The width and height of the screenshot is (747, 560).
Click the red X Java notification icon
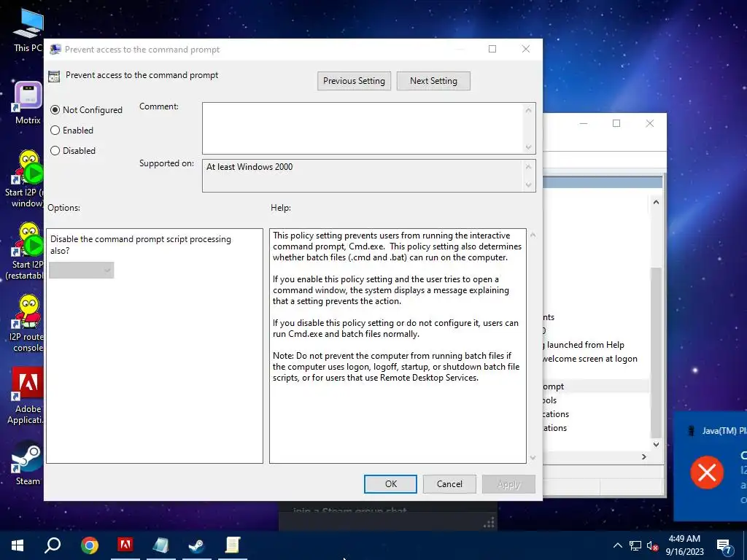point(707,472)
